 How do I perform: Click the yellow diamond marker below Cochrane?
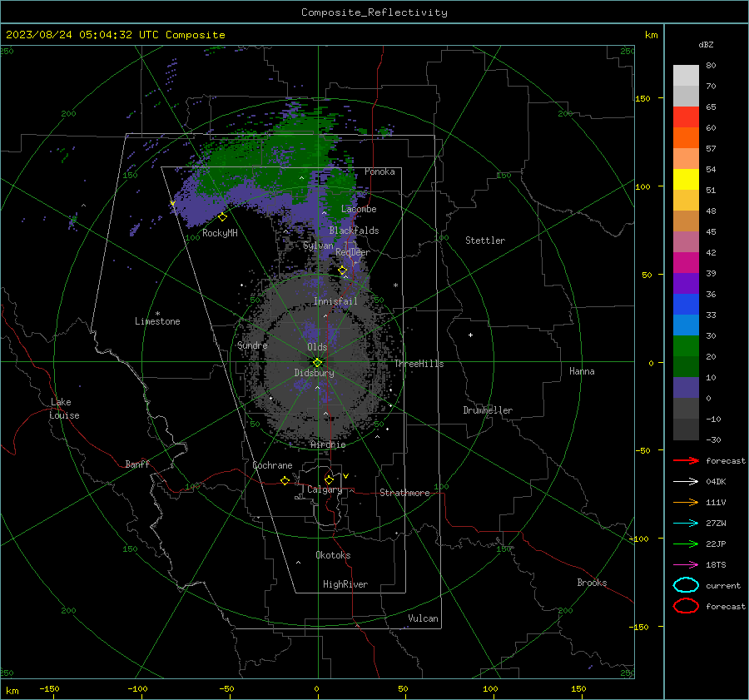(x=285, y=480)
